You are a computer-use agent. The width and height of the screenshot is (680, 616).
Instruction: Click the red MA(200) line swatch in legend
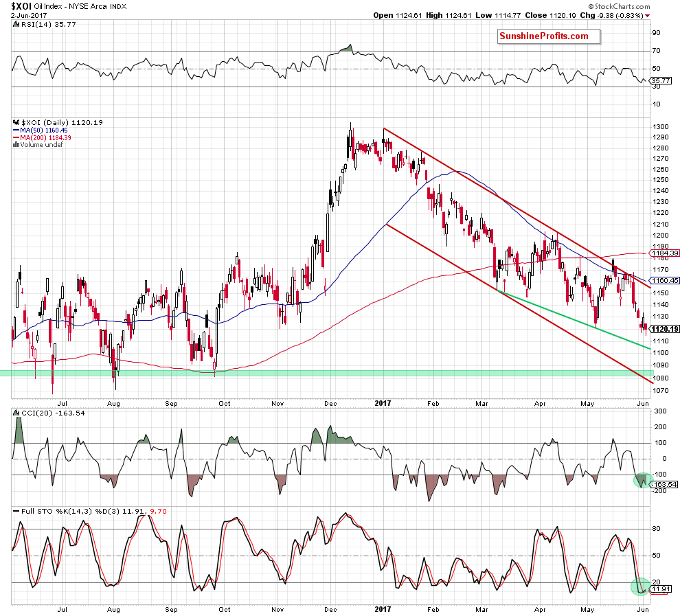16,138
